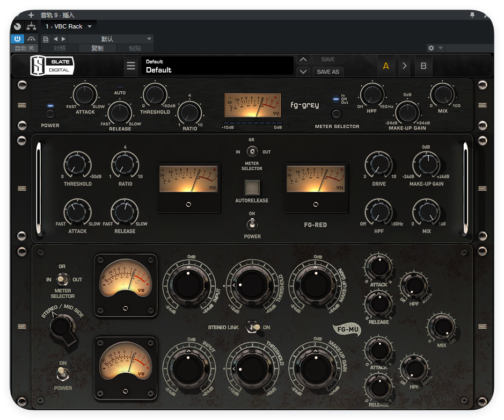Click the FG-Red THRESHOLD knob
Viewport: 504px width, 420px height.
tap(77, 164)
